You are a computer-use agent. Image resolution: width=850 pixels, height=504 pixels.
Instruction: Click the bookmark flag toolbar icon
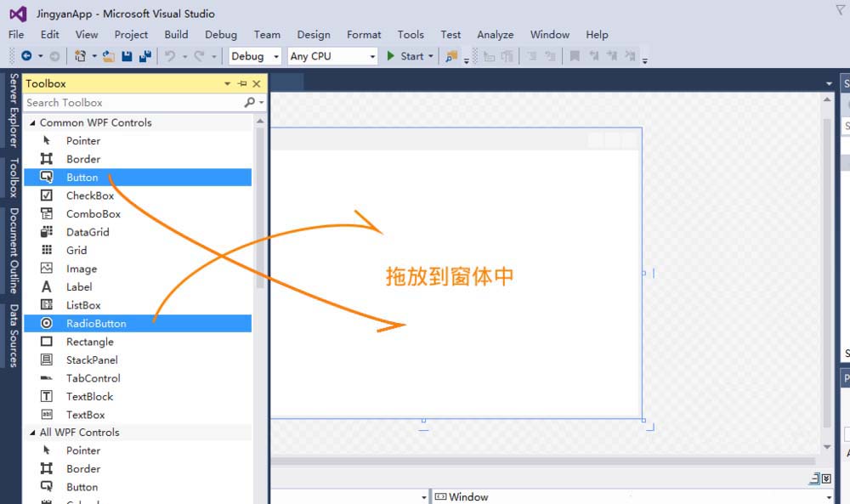(575, 56)
